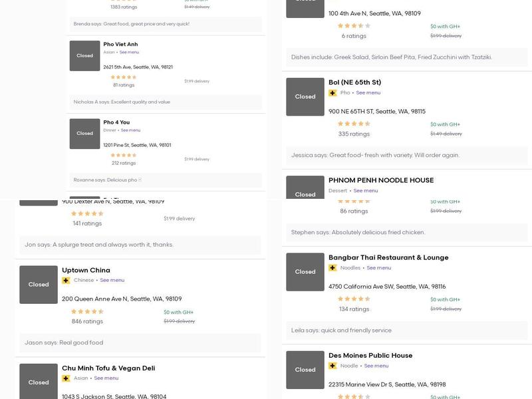Click the GH+ badge next to Uptown China's Chinese tag
The image size is (532, 399).
[x=66, y=281]
